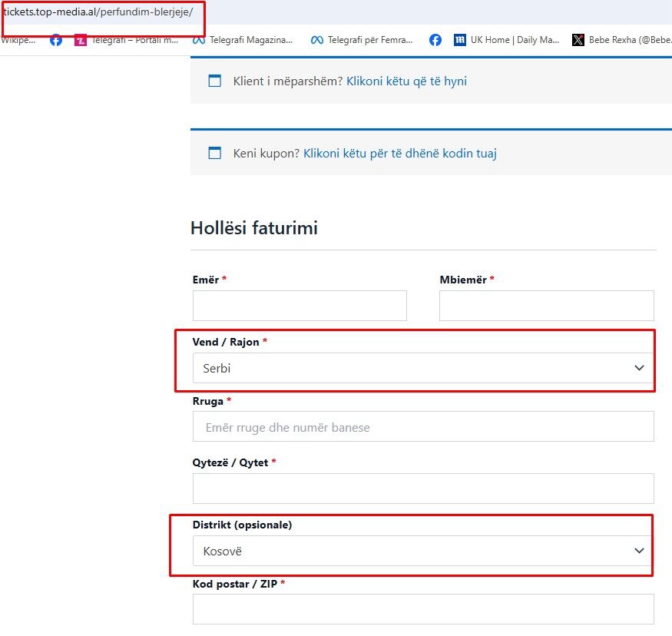Click the chevron arrow of the Serbi dropdown
Screen dimensions: 672x636
click(639, 368)
